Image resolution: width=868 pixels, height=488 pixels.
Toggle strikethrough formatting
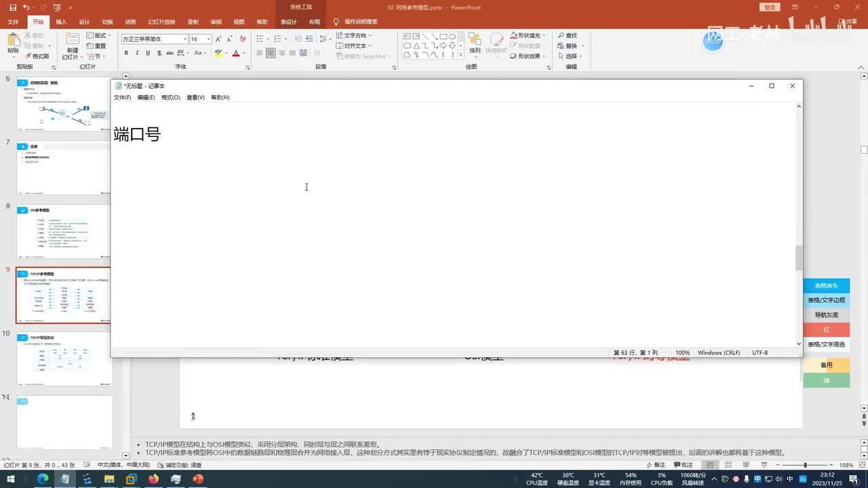pos(170,53)
